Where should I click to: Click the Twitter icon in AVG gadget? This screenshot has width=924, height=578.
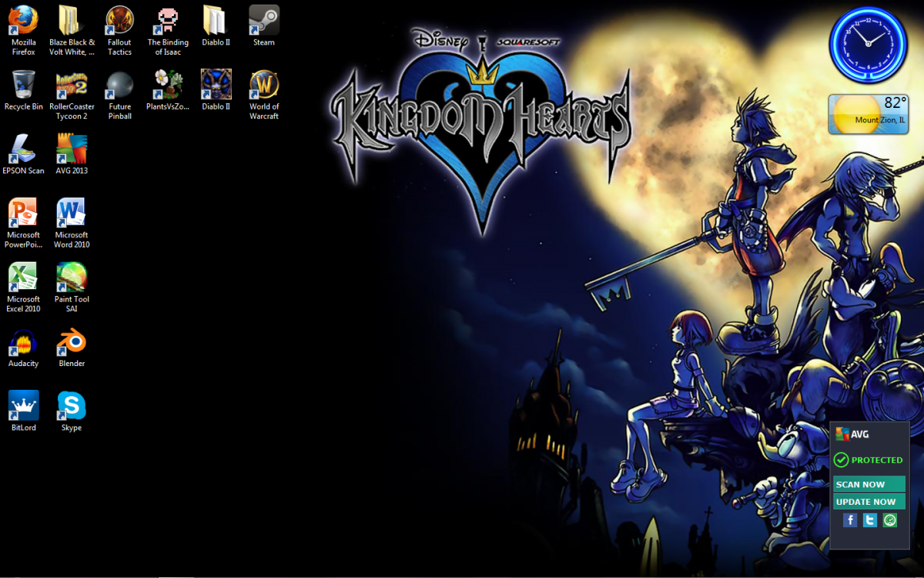coord(870,520)
